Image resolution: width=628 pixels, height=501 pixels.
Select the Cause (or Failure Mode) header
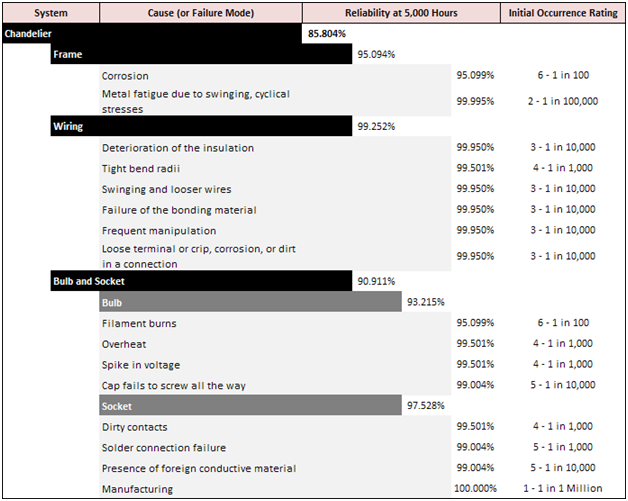click(201, 13)
